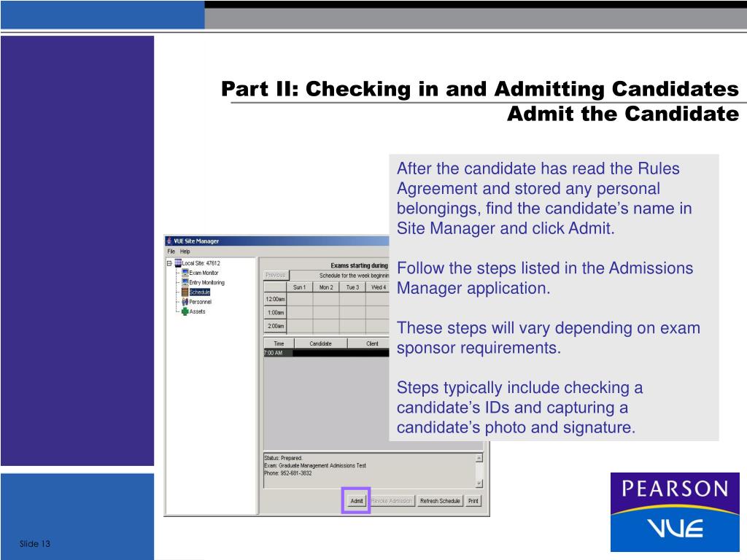Select the highlighted Schedule tree item

(x=200, y=292)
